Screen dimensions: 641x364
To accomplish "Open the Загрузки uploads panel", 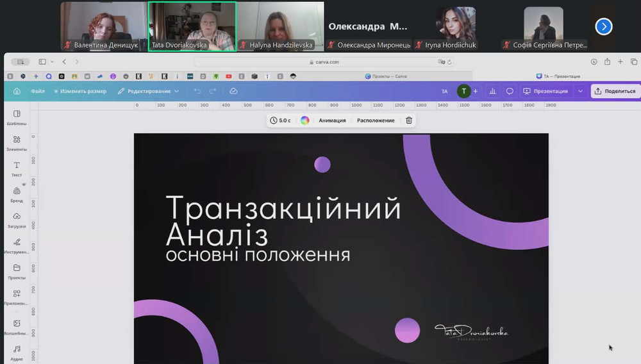I will click(x=17, y=219).
